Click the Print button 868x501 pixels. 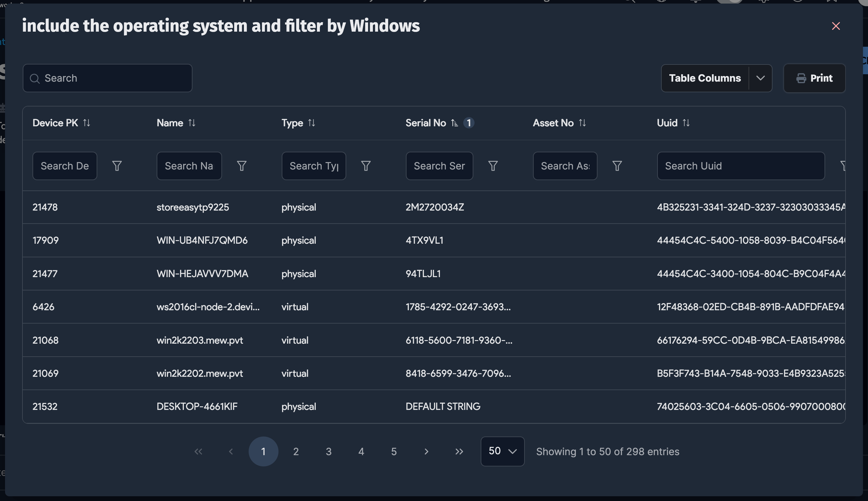point(814,78)
